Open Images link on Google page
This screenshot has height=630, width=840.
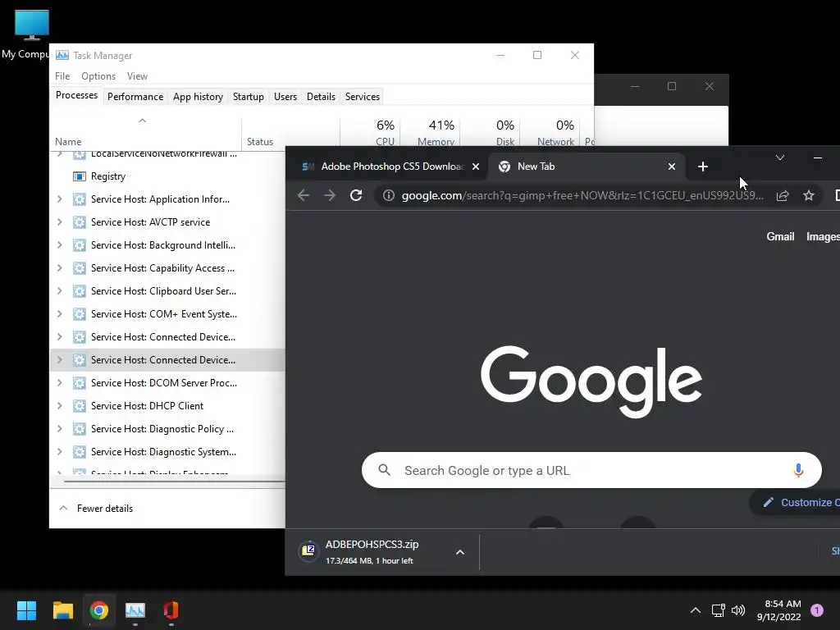pos(823,237)
